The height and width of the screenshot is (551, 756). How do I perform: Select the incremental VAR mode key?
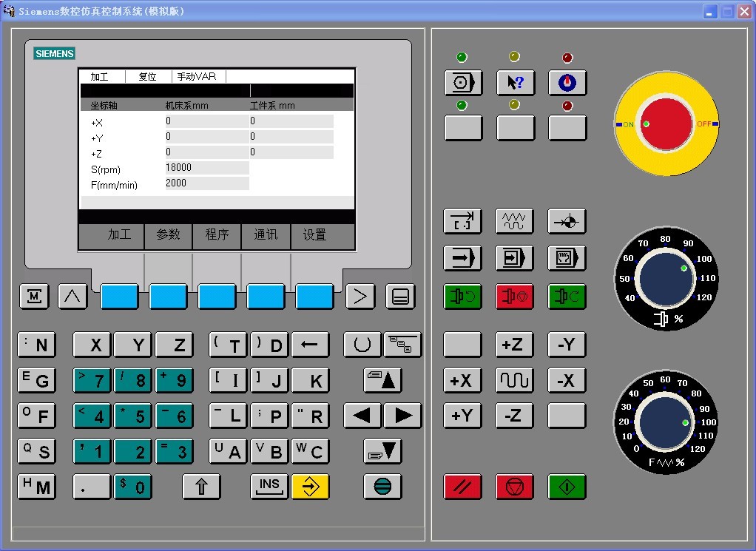click(462, 221)
